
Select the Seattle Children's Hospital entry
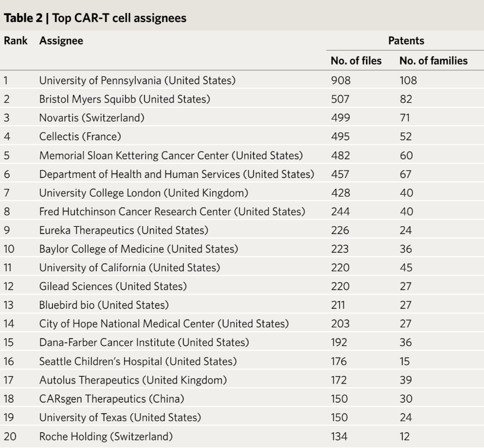coord(138,362)
